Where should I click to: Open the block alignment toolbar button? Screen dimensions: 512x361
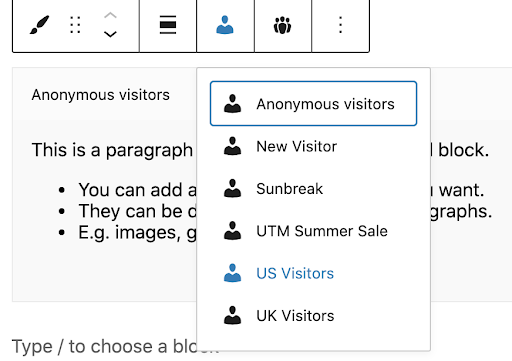coord(168,25)
